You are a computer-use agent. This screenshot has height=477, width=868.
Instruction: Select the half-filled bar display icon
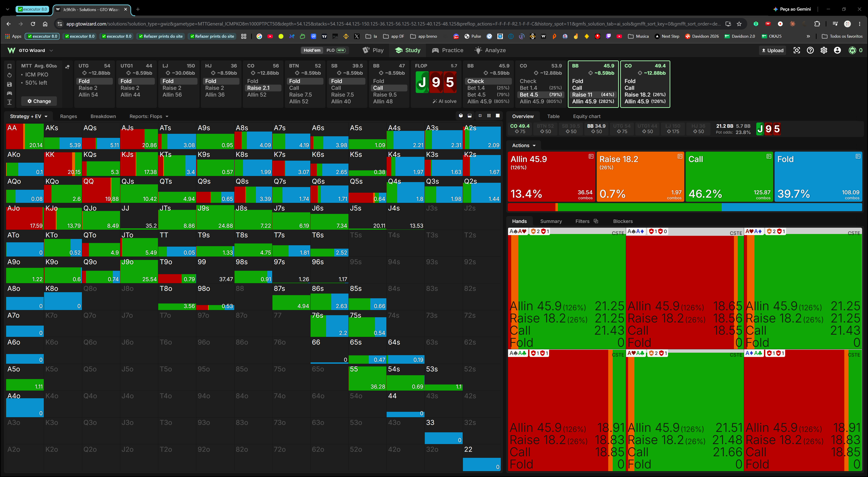pyautogui.click(x=470, y=116)
